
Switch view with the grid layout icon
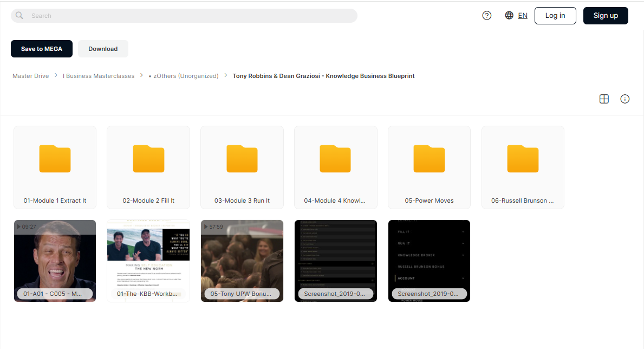click(604, 99)
